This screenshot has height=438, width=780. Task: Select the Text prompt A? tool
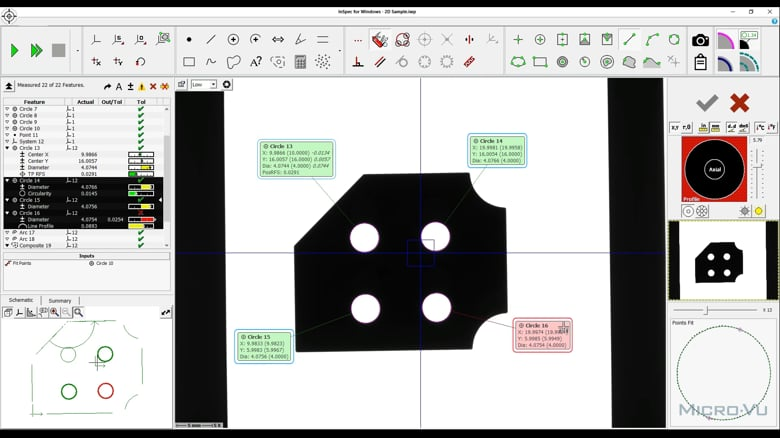point(256,62)
